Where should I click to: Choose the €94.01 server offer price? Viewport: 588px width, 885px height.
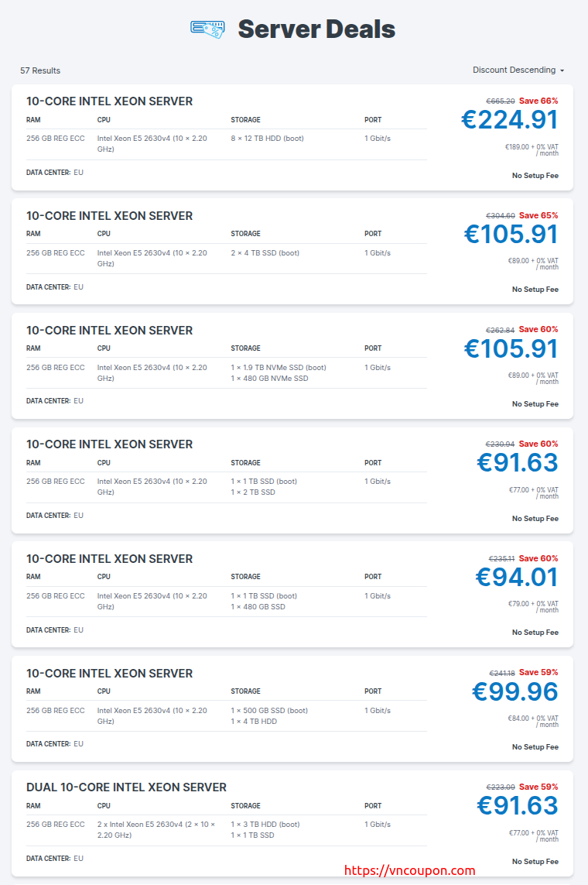[516, 578]
